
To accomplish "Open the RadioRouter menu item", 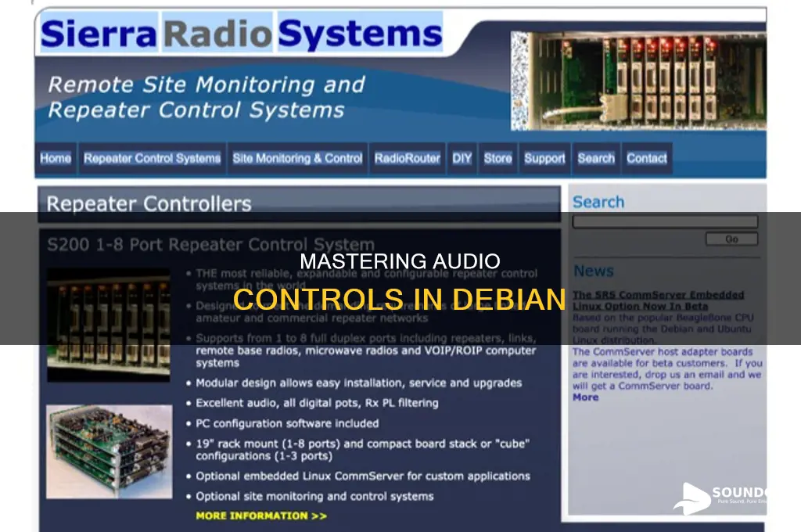I will 407,158.
